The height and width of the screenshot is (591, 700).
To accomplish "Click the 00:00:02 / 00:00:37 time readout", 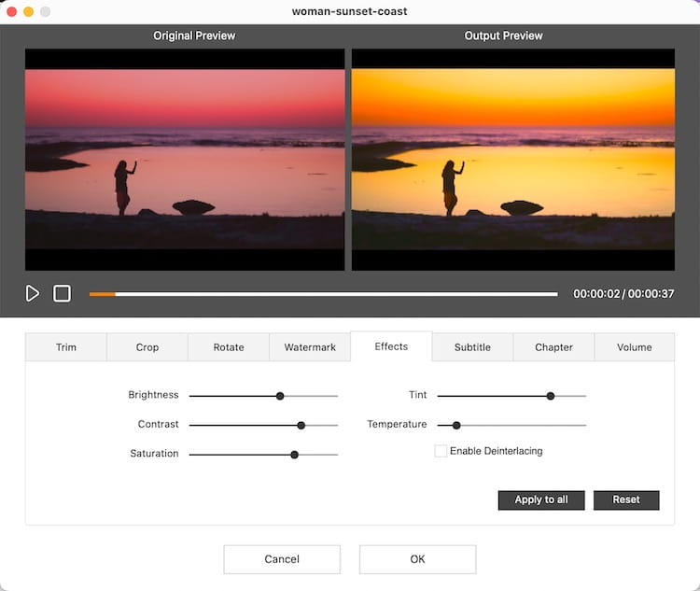I will (x=623, y=293).
